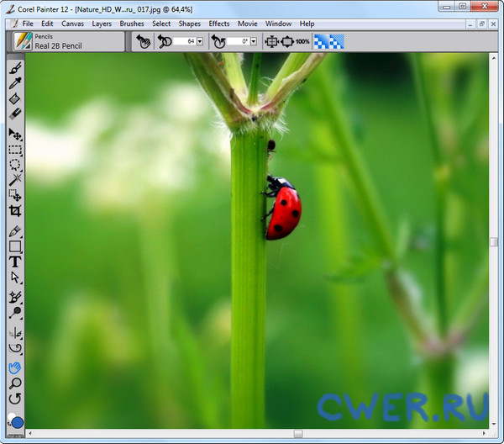Choose the Eraser tool
The height and width of the screenshot is (444, 504).
[15, 114]
